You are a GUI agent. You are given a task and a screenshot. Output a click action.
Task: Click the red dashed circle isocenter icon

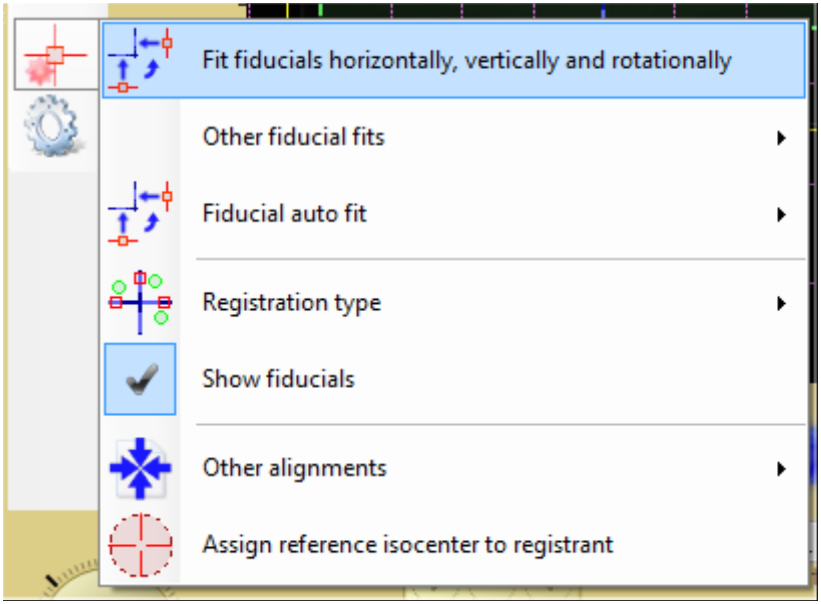pyautogui.click(x=140, y=545)
